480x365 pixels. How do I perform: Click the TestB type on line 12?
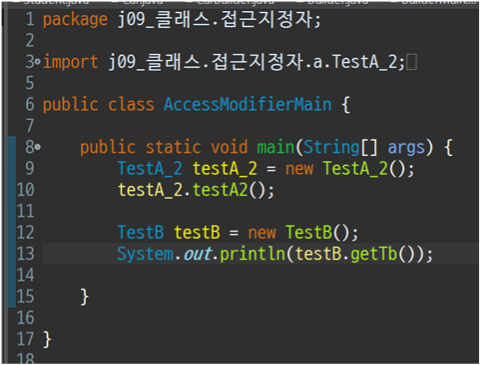[x=141, y=232]
